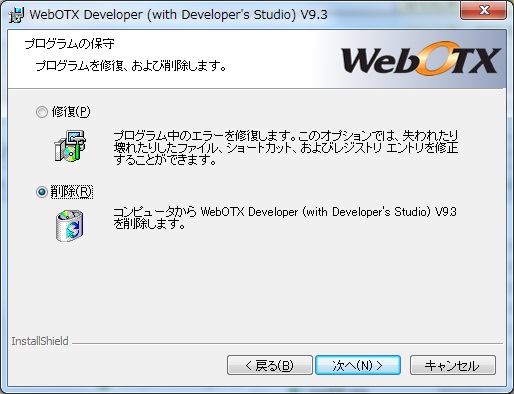Click the repair option description paragraph
The height and width of the screenshot is (394, 514).
point(286,148)
